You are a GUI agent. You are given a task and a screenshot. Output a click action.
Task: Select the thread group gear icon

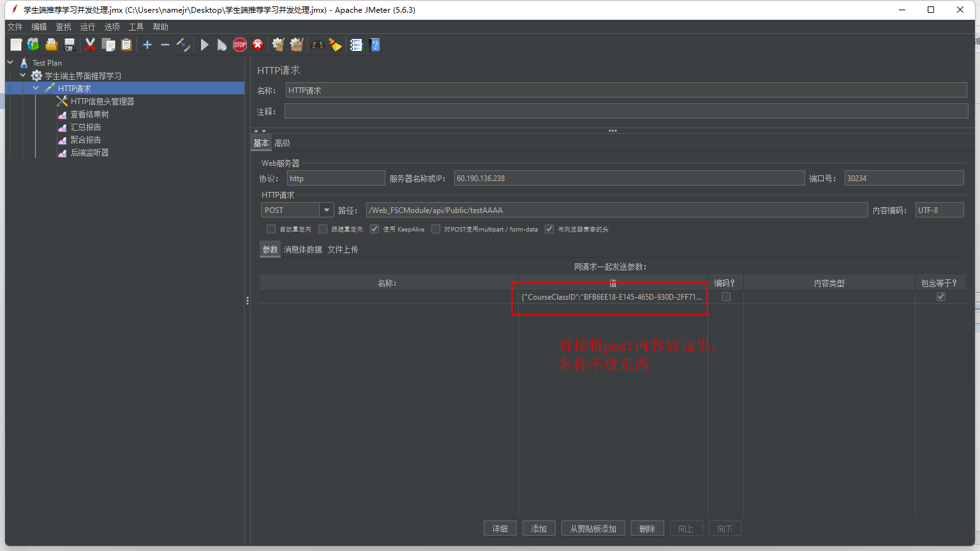tap(36, 75)
